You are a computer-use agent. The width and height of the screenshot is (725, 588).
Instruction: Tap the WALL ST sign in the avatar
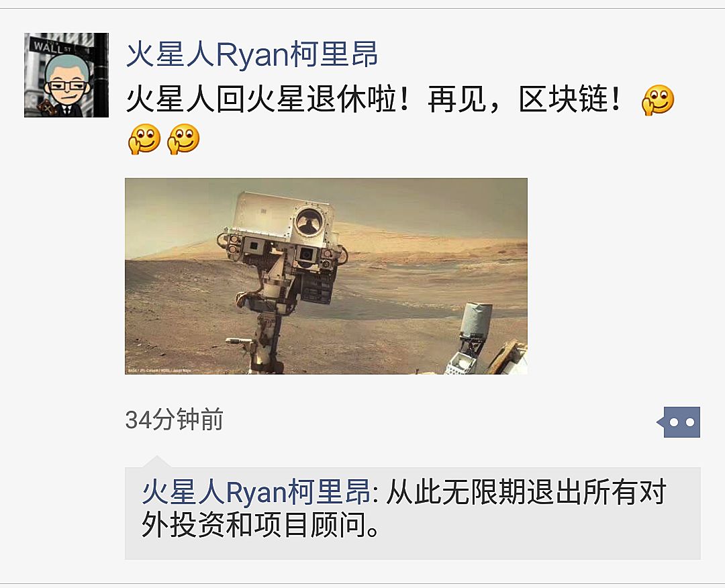[x=52, y=46]
